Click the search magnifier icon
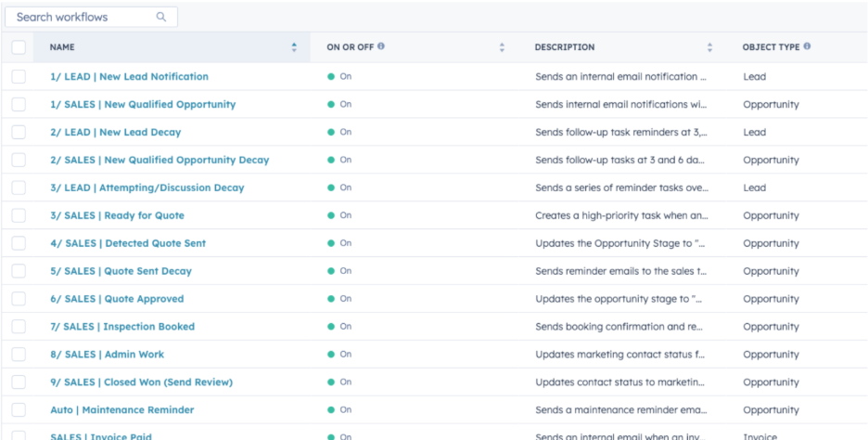 161,17
